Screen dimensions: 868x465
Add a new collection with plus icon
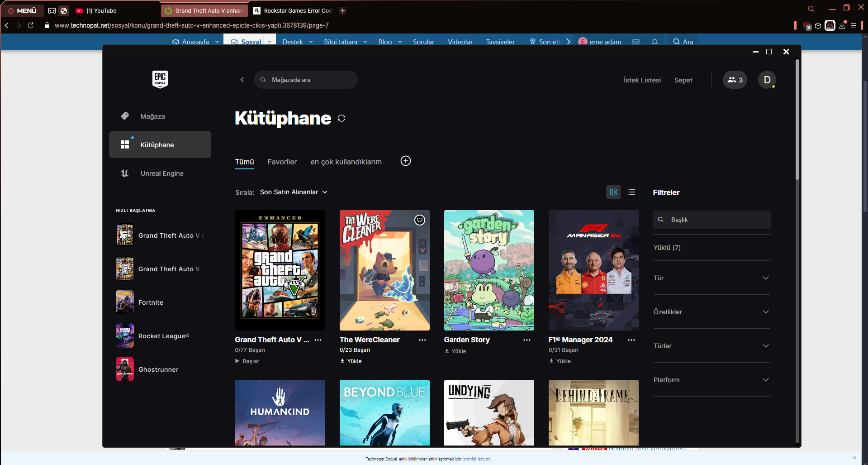406,161
